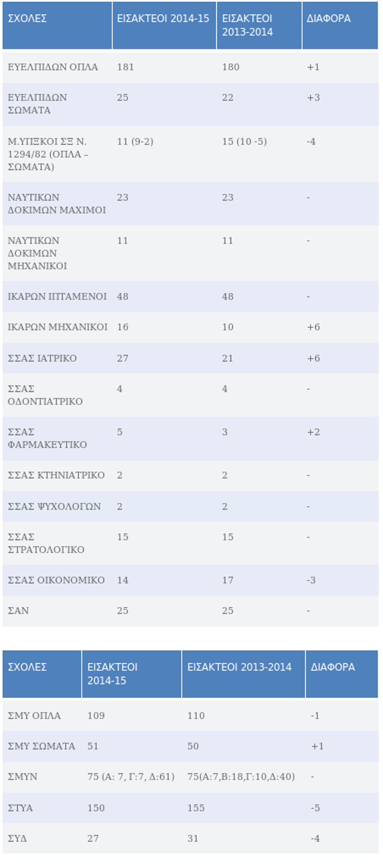
Task: Click the ΣΑΝ row label
Action: tap(18, 611)
